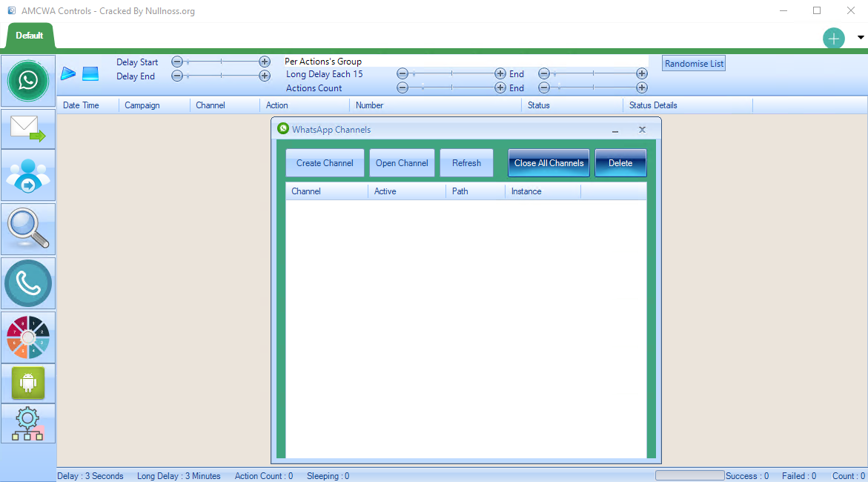Image resolution: width=868 pixels, height=482 pixels.
Task: Increase Actions Count with plus button
Action: pyautogui.click(x=500, y=88)
